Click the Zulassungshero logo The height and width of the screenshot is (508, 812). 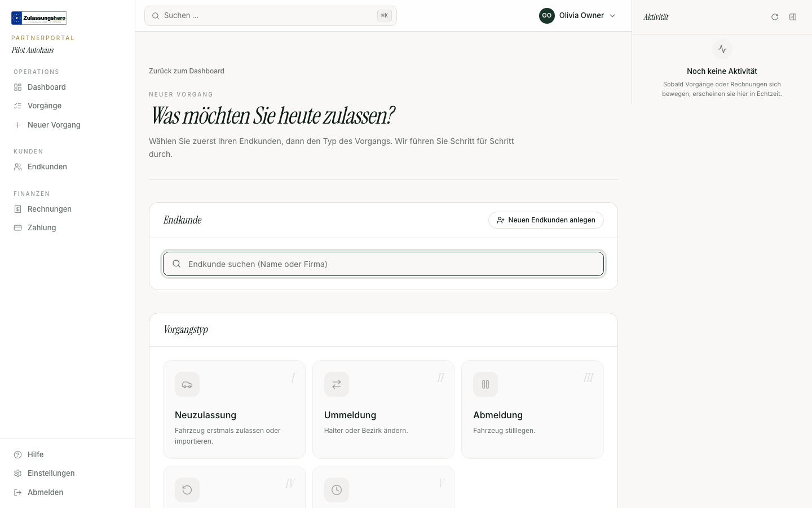pos(39,18)
